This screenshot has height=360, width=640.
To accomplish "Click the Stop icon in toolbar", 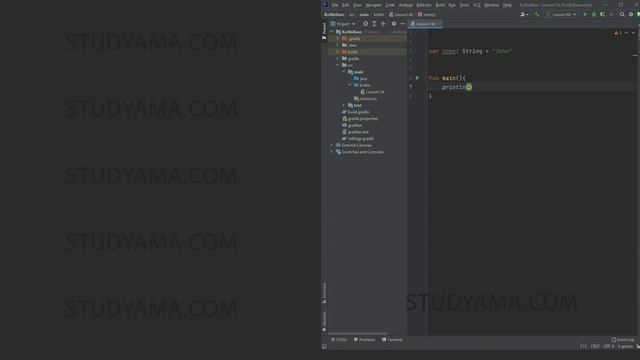I will (x=611, y=14).
